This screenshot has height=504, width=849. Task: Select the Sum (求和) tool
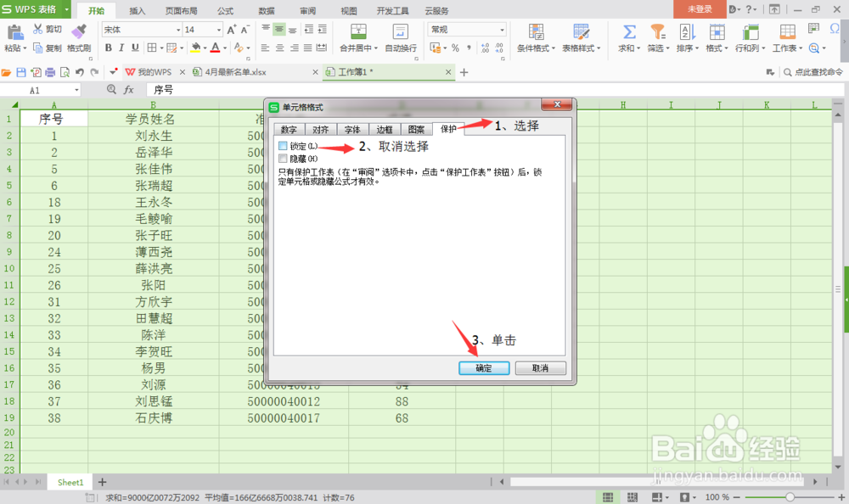(x=629, y=34)
